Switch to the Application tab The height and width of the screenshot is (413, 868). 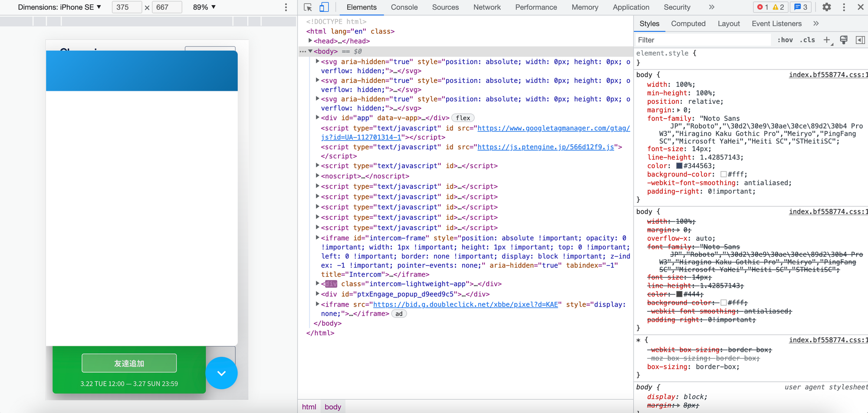click(x=631, y=7)
